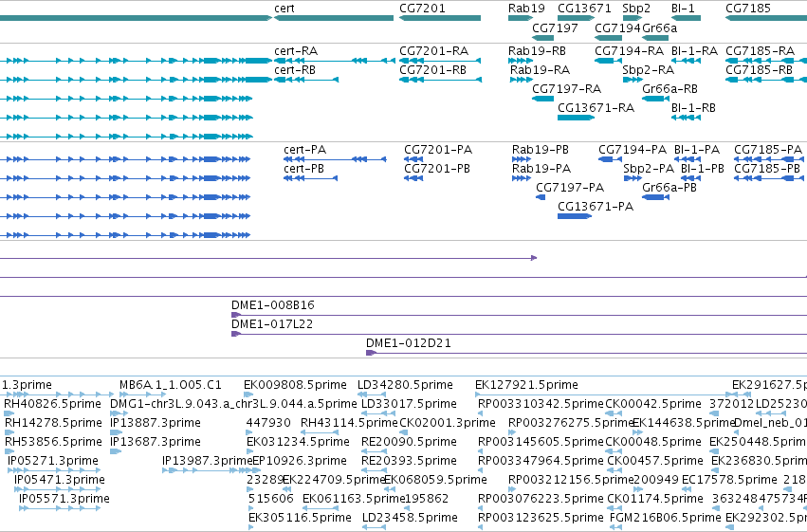Screen dimensions: 807x532
Task: Click EST label RH53856.5prime
Action: (53, 442)
